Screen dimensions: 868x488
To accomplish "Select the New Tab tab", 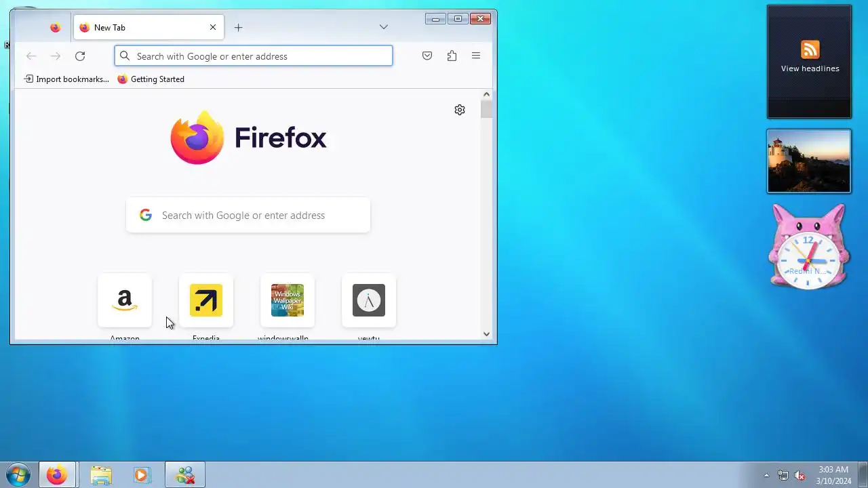I will pyautogui.click(x=148, y=28).
